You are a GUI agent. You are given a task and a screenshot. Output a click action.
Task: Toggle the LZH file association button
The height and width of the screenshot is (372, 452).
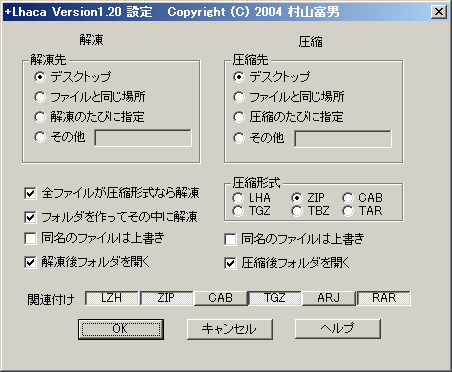(111, 298)
